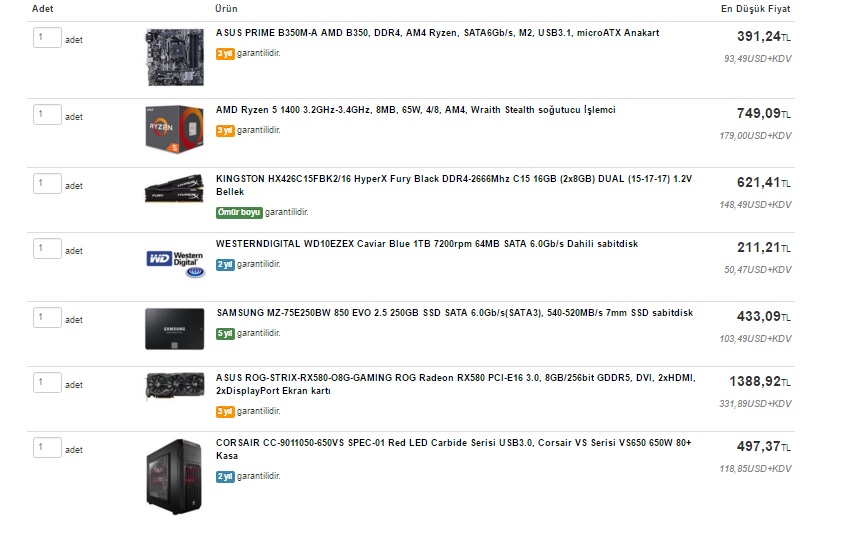844x533 pixels.
Task: Open ASUS ROG-STRIX-RX580 Ekran kartı link
Action: tap(456, 384)
